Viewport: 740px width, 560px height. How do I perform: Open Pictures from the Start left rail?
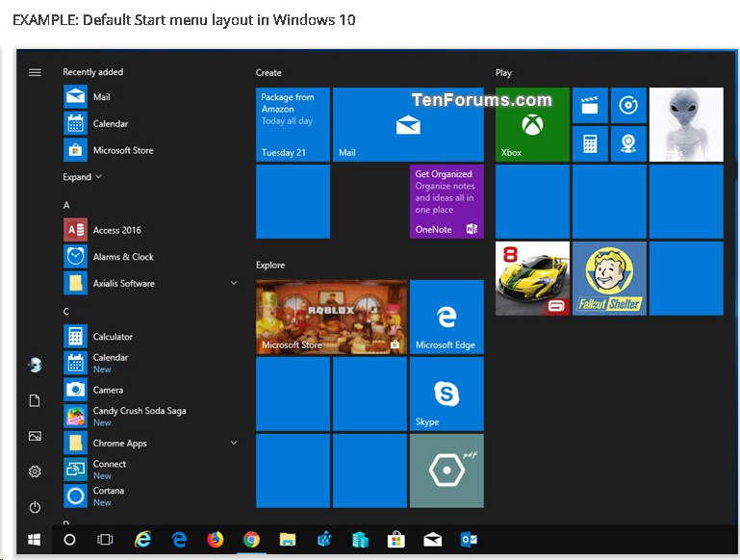pyautogui.click(x=35, y=436)
